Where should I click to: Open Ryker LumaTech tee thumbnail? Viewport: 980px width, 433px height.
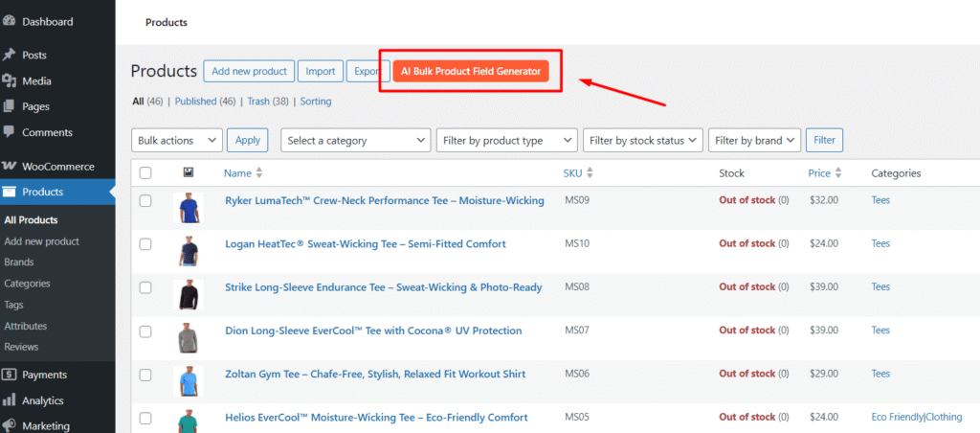coord(189,208)
